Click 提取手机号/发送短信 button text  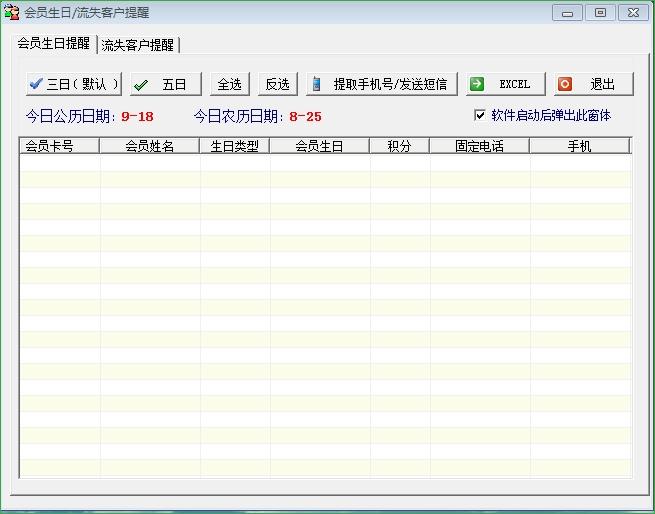pos(390,84)
